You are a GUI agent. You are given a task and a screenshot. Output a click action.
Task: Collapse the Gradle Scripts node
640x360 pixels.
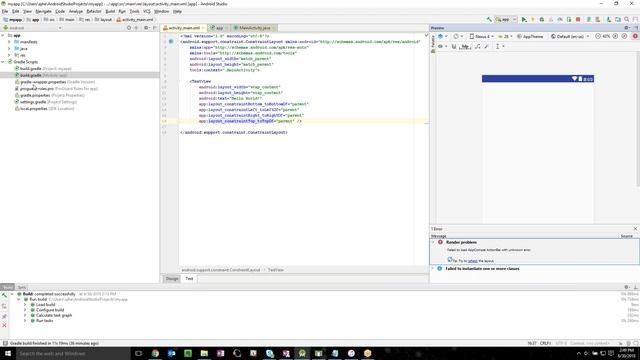click(3, 62)
